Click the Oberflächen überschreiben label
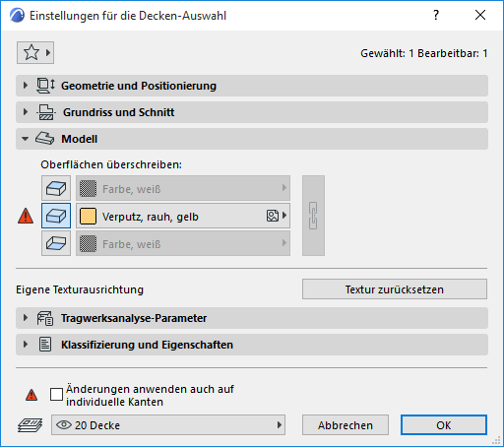This screenshot has width=504, height=447. [111, 164]
